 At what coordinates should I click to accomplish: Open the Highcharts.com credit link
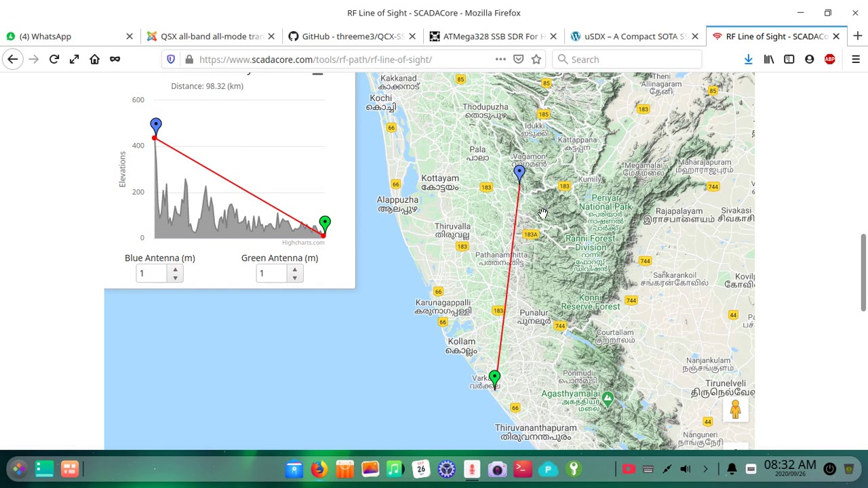coord(303,243)
